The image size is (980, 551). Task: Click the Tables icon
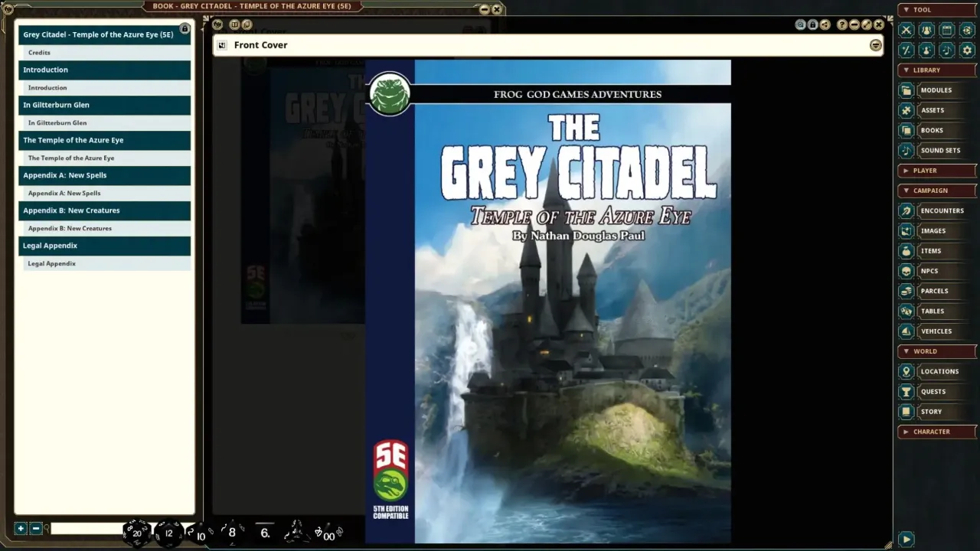pyautogui.click(x=906, y=311)
